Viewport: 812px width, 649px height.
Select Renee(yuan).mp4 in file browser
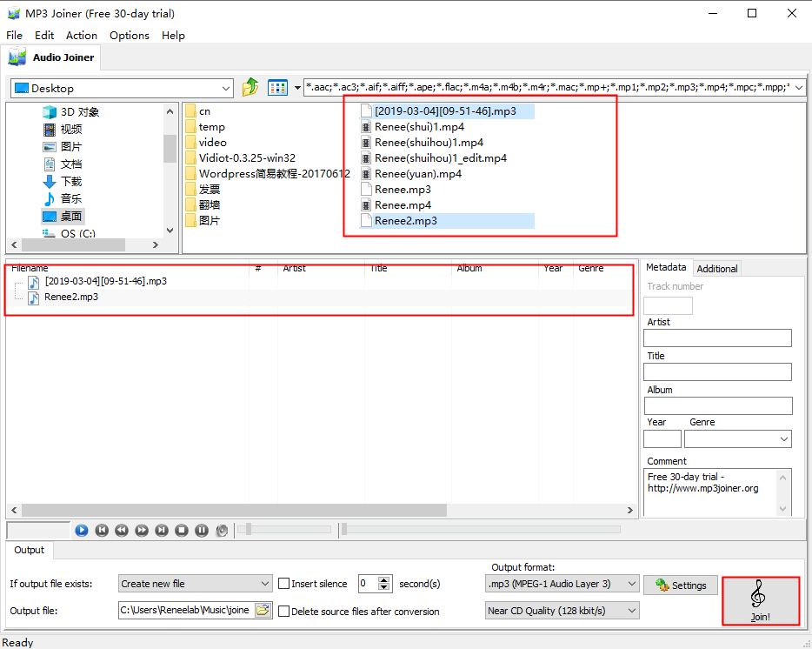(x=411, y=174)
